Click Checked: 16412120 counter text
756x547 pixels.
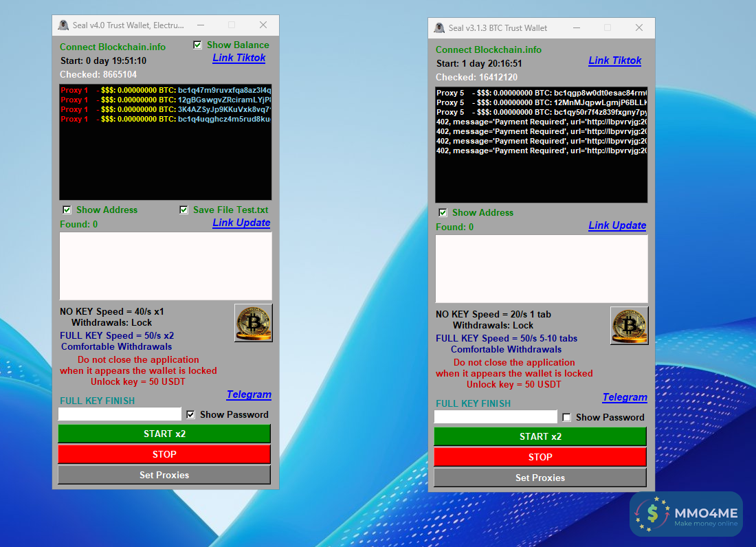(x=477, y=78)
